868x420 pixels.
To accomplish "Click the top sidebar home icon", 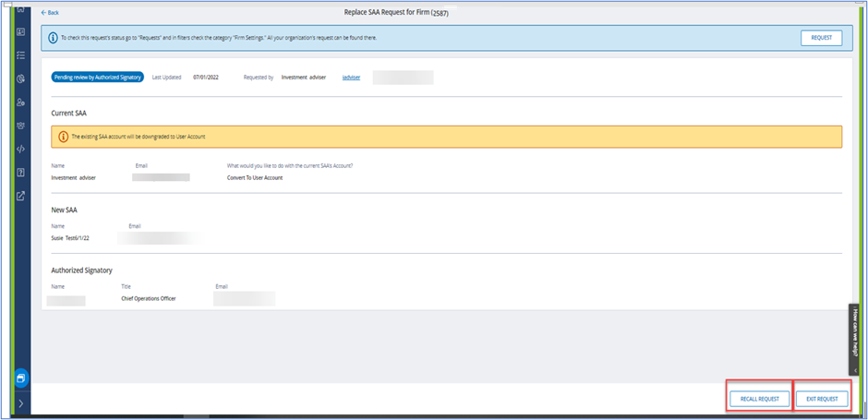I will [x=20, y=9].
